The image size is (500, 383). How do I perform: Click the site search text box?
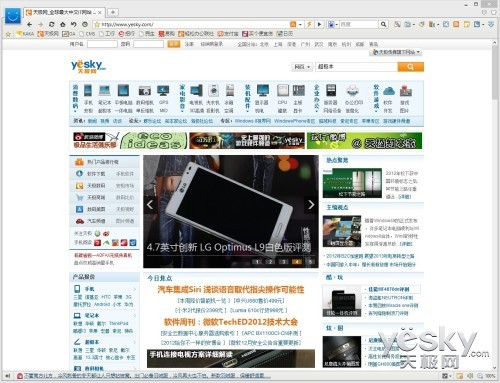356,67
